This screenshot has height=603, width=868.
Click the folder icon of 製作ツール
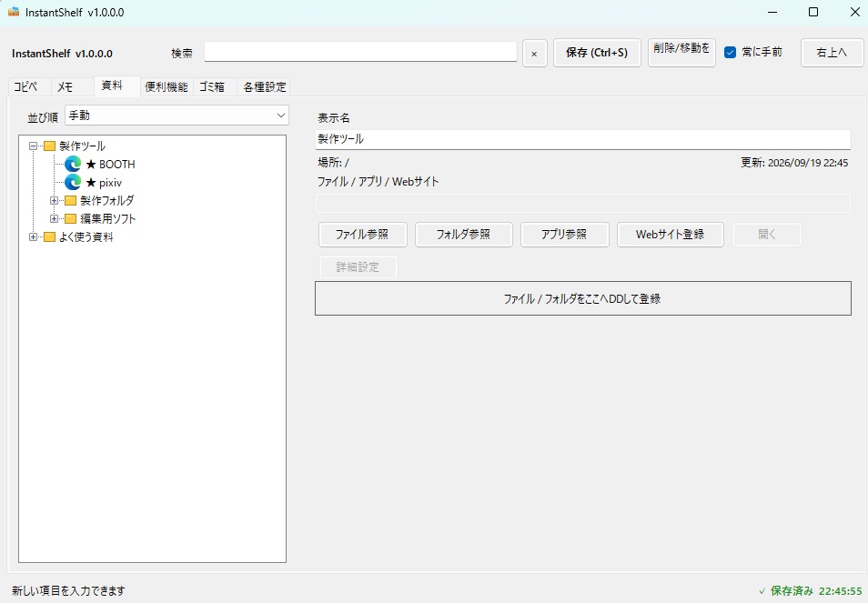click(x=49, y=146)
